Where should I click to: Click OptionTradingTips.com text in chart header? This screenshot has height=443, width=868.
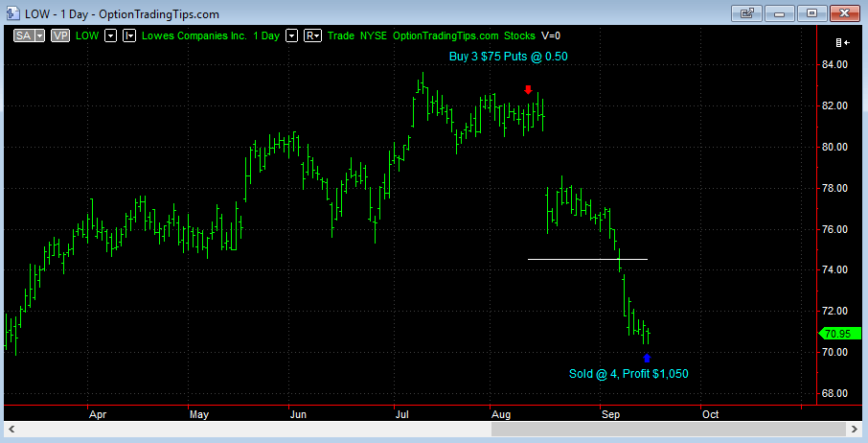click(x=445, y=36)
